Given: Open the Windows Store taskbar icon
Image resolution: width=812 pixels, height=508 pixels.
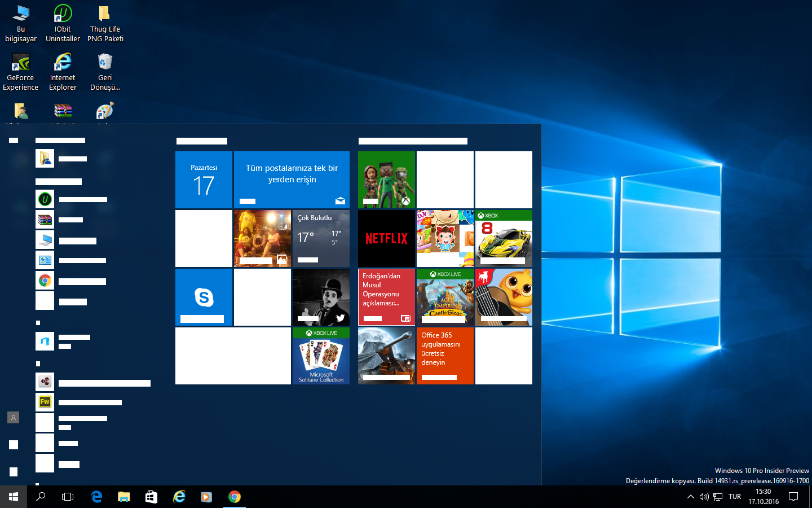Looking at the screenshot, I should coord(151,497).
